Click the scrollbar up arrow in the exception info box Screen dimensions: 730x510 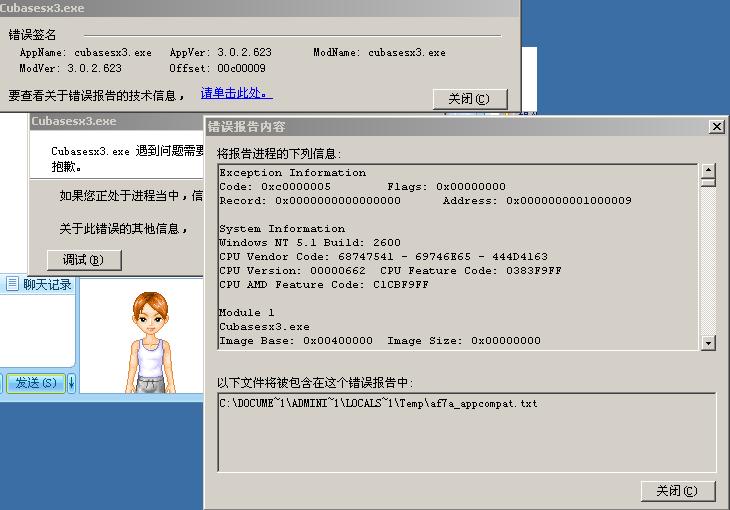[708, 170]
